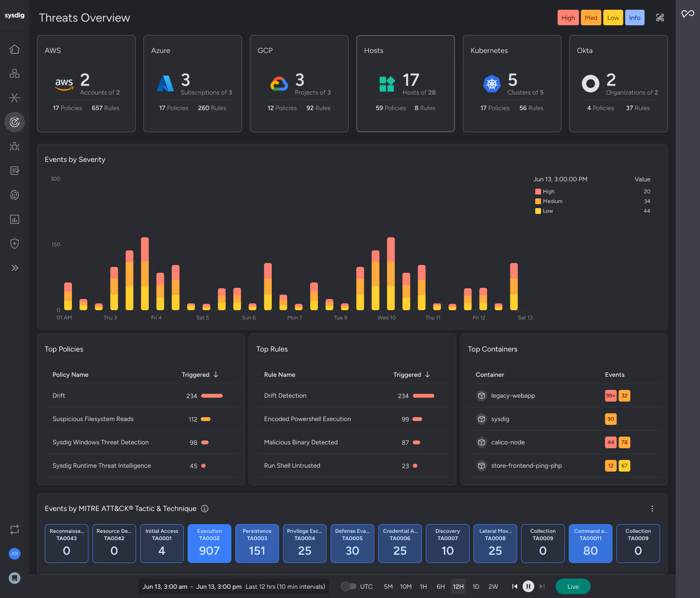
Task: Open the Drift policy row
Action: 142,396
